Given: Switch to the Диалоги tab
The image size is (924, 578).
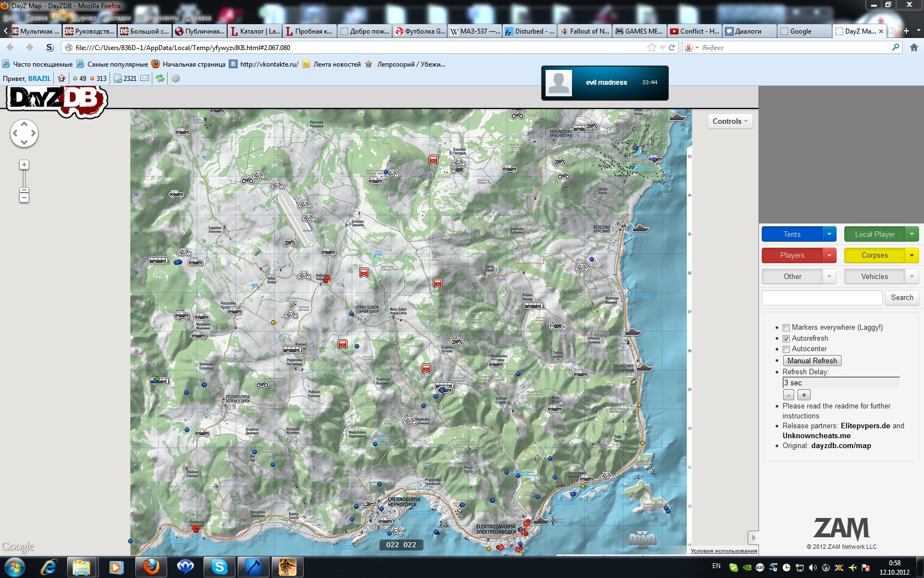Looking at the screenshot, I should point(749,31).
